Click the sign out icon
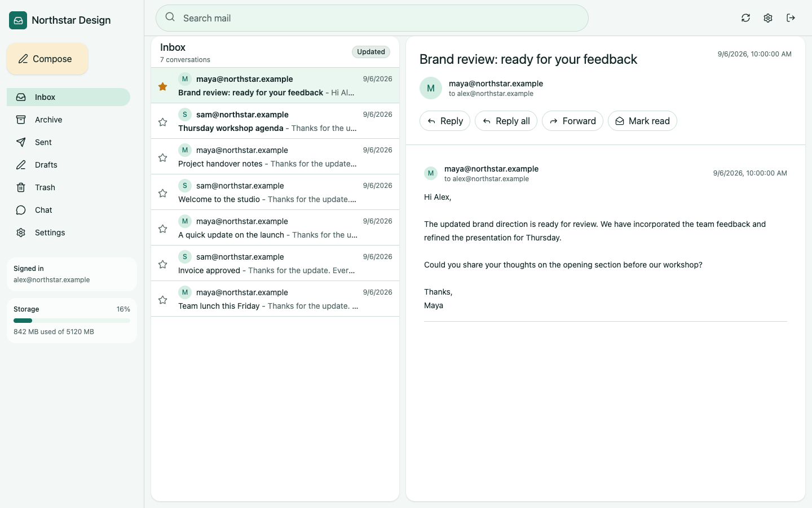The width and height of the screenshot is (812, 508). (x=791, y=18)
